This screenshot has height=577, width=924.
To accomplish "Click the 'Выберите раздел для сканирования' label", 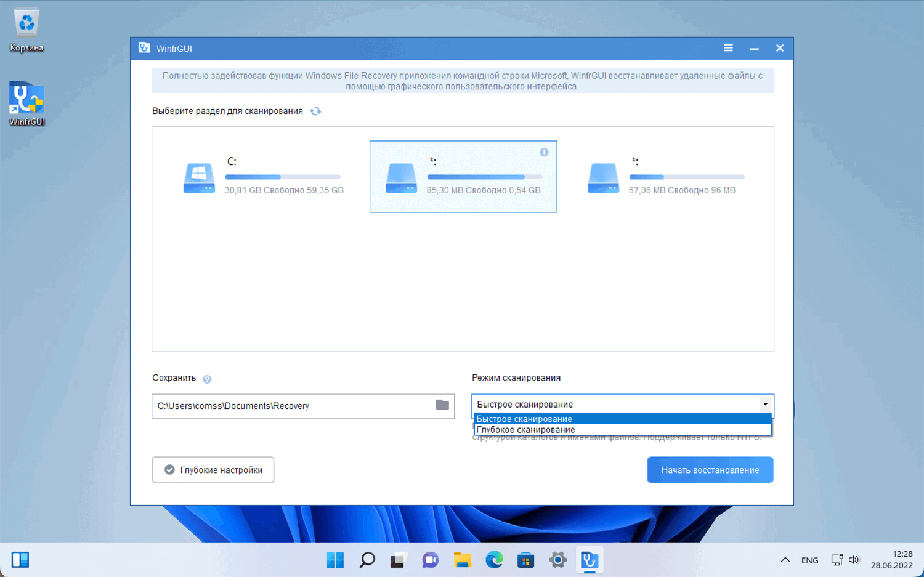I will [227, 111].
